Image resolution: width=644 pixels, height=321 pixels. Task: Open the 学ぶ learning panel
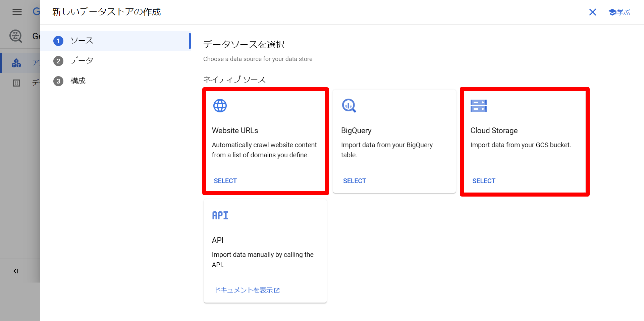[619, 12]
